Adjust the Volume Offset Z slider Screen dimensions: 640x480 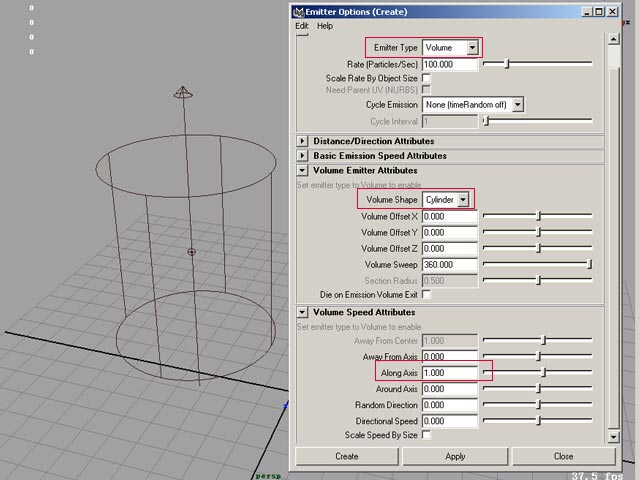[x=538, y=248]
